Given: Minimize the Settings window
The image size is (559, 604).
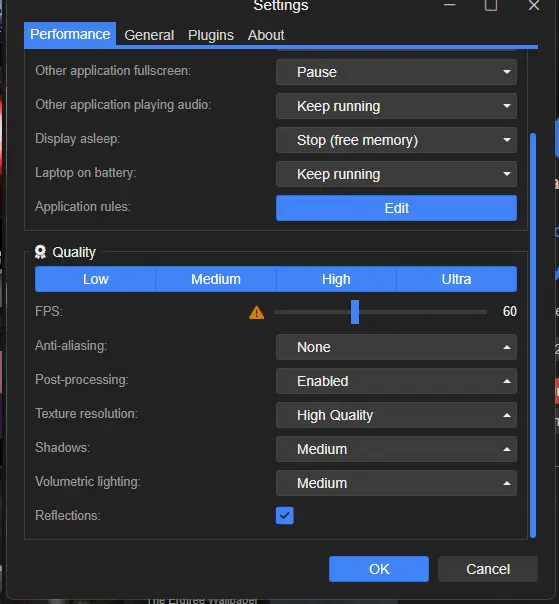Looking at the screenshot, I should [450, 5].
